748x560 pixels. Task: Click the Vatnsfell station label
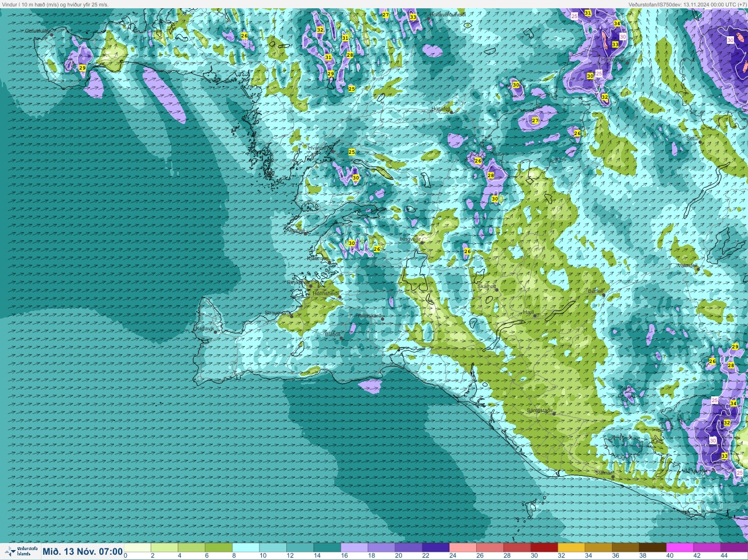(x=687, y=265)
